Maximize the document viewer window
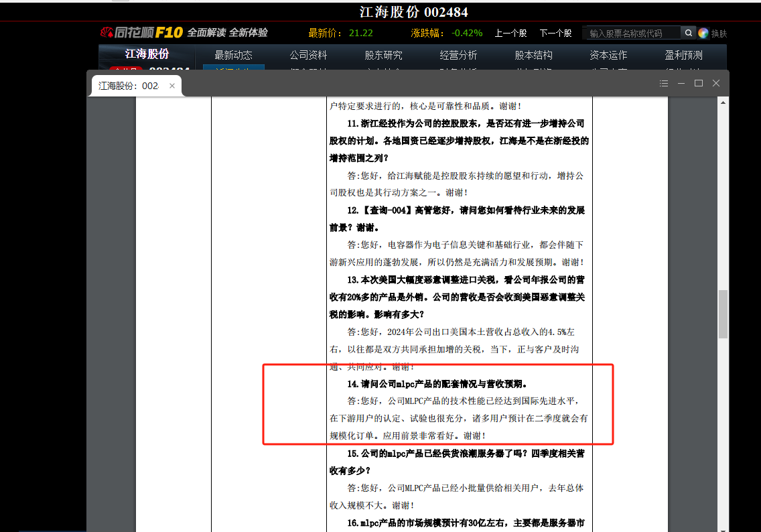Screen dimensions: 761x532 click(699, 84)
